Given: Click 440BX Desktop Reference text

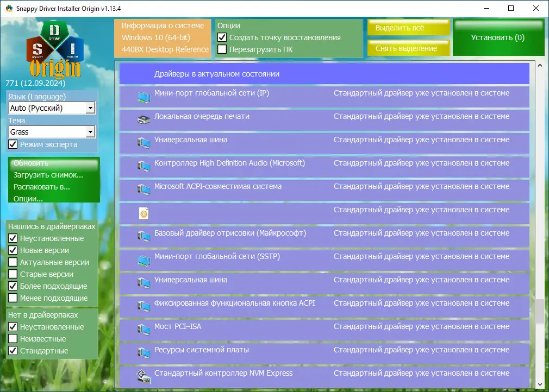Looking at the screenshot, I should click(x=165, y=49).
